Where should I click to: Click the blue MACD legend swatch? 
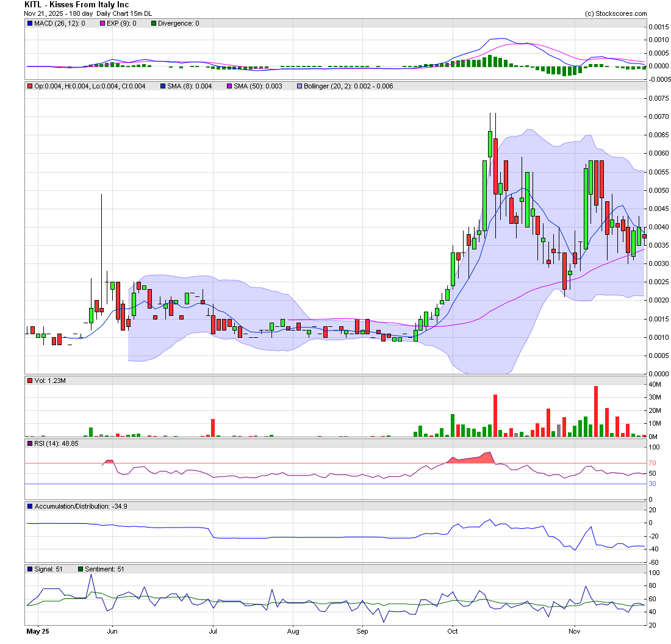(x=30, y=24)
